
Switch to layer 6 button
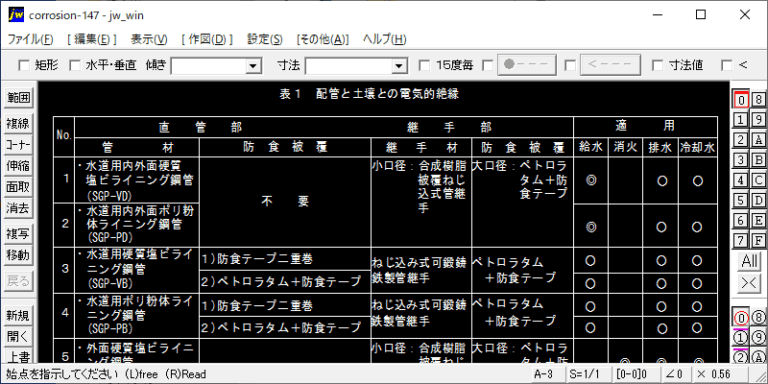click(x=741, y=220)
